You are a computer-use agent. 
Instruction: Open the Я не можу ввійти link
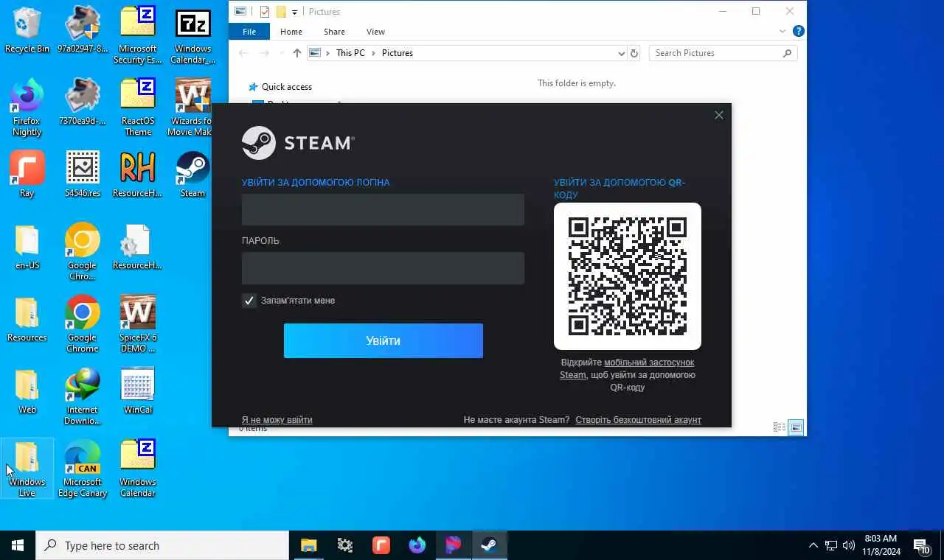point(277,420)
